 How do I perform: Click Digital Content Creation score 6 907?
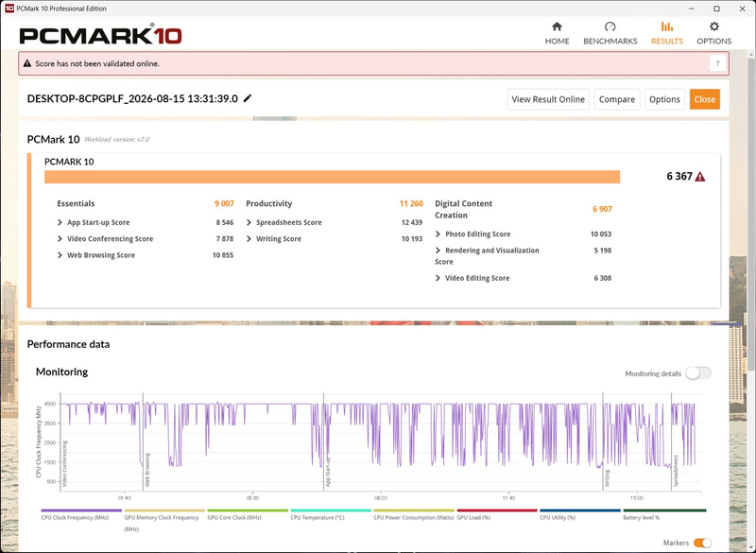pos(602,209)
